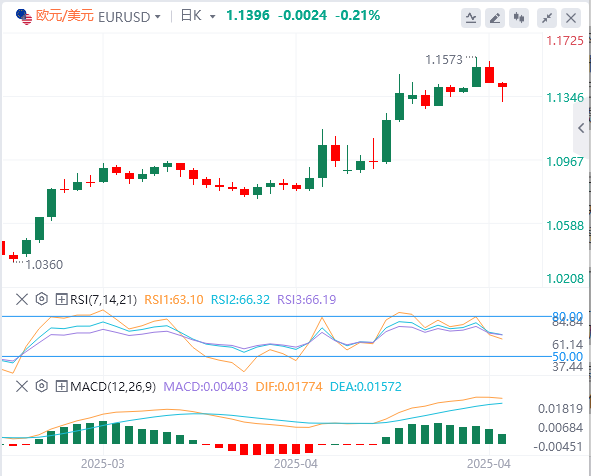This screenshot has width=591, height=476.
Task: Click the MACD axis value 0.01819
Action: [x=560, y=409]
